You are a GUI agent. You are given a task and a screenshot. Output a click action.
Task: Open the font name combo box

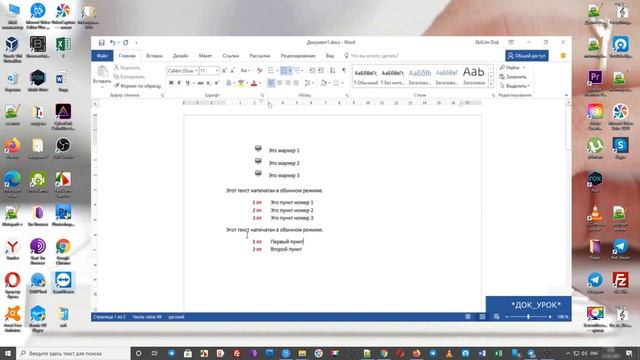pos(183,71)
